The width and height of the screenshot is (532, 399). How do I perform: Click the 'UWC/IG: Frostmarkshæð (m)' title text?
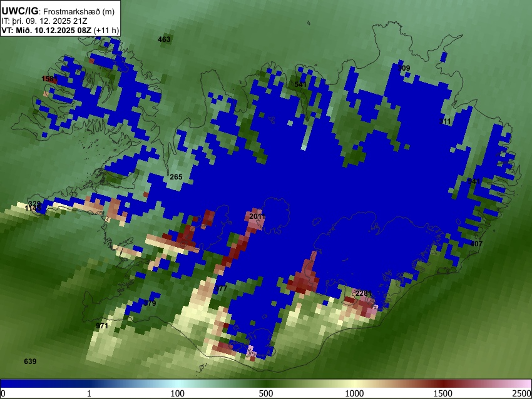click(58, 11)
